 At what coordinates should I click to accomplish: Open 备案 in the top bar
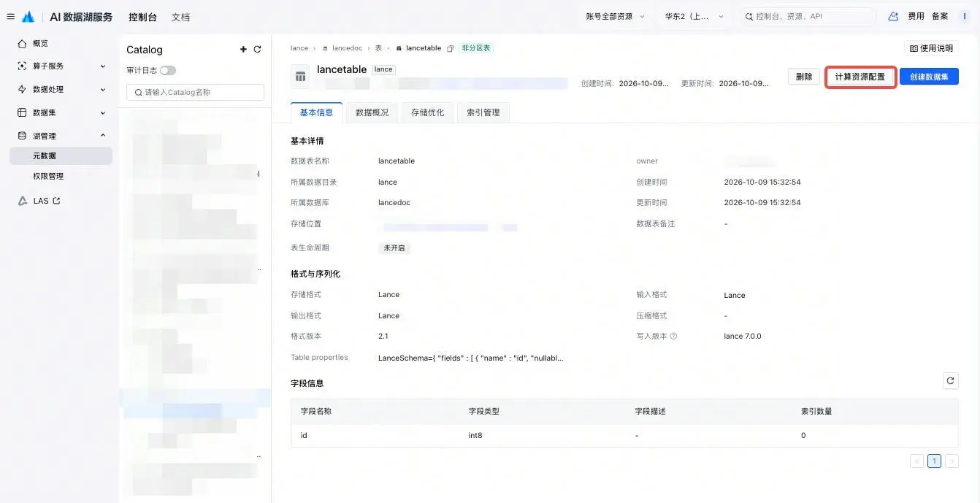pyautogui.click(x=940, y=16)
